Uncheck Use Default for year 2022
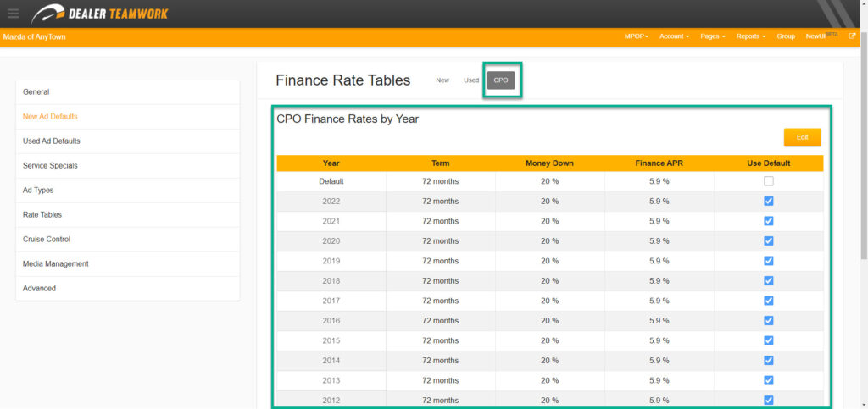868x409 pixels. 768,201
